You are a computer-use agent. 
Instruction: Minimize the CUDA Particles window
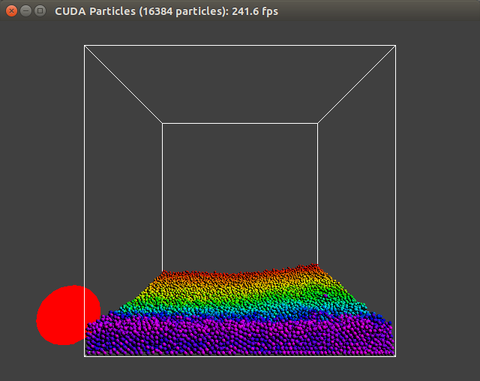coord(26,11)
